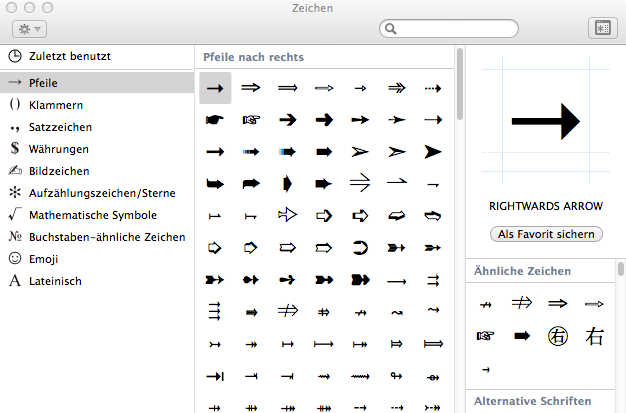The height and width of the screenshot is (413, 626).
Task: Select rightwards harpoon in fourth row
Action: 396,182
